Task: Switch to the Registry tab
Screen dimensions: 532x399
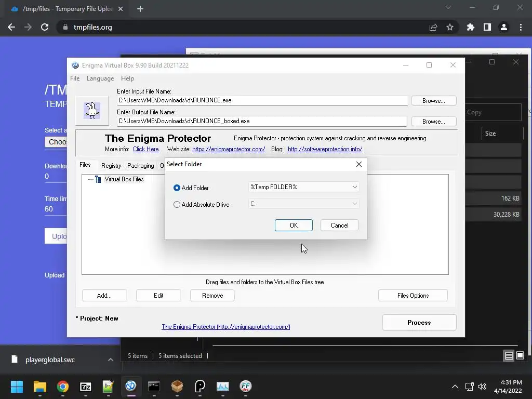Action: pyautogui.click(x=111, y=166)
